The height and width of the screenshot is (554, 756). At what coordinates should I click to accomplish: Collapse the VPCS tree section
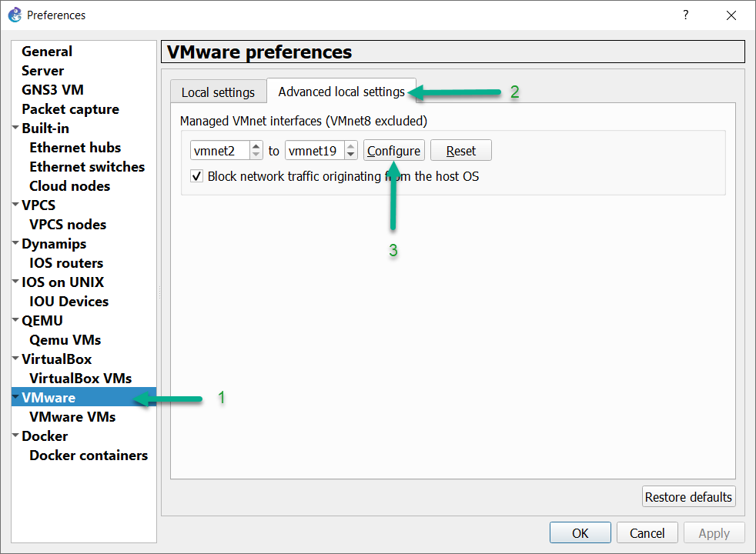15,204
